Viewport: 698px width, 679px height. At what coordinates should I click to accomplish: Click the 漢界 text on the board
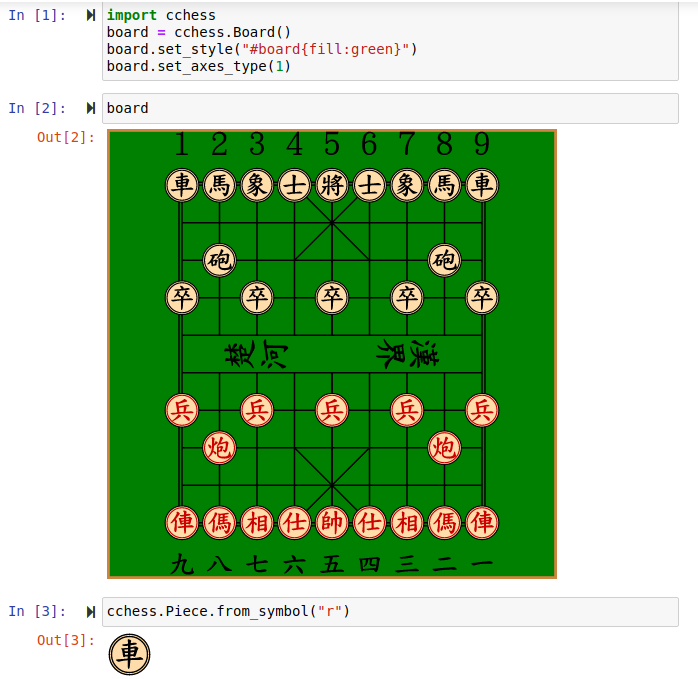click(408, 354)
